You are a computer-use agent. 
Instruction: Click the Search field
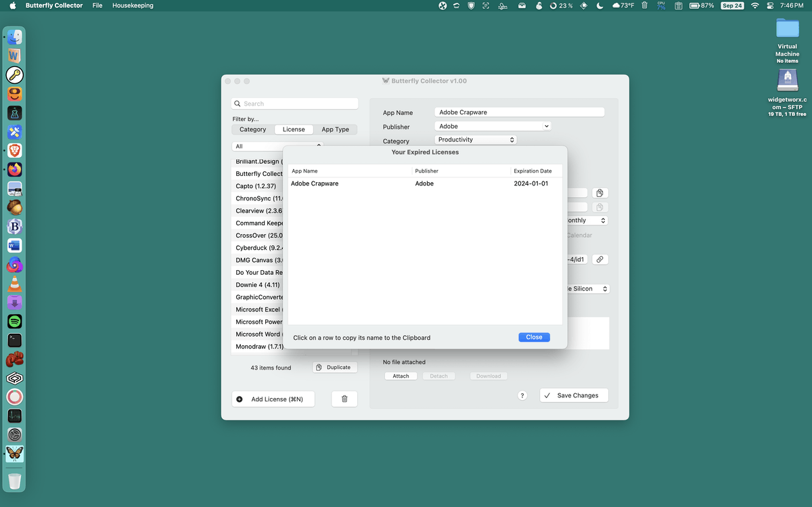click(294, 104)
